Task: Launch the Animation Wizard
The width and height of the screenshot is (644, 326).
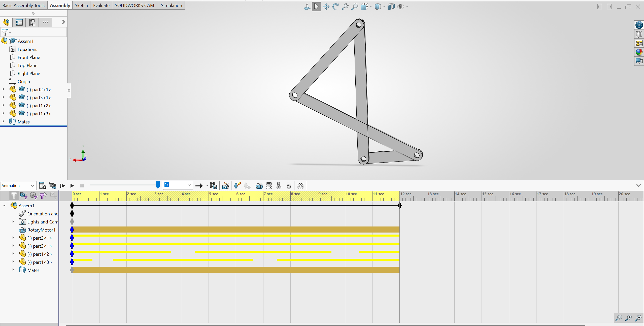Action: (225, 186)
